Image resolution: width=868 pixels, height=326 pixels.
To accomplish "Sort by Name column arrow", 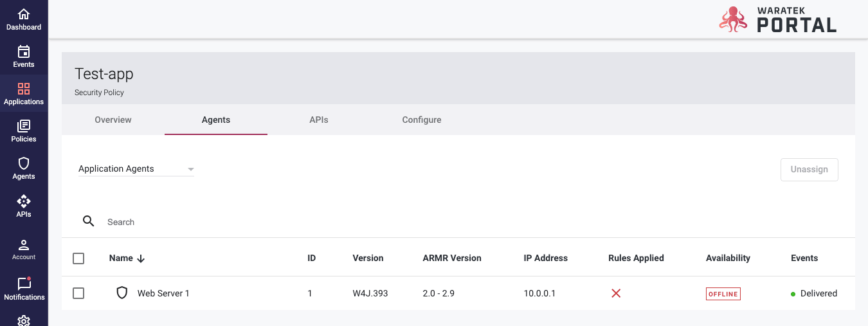I will click(x=141, y=258).
